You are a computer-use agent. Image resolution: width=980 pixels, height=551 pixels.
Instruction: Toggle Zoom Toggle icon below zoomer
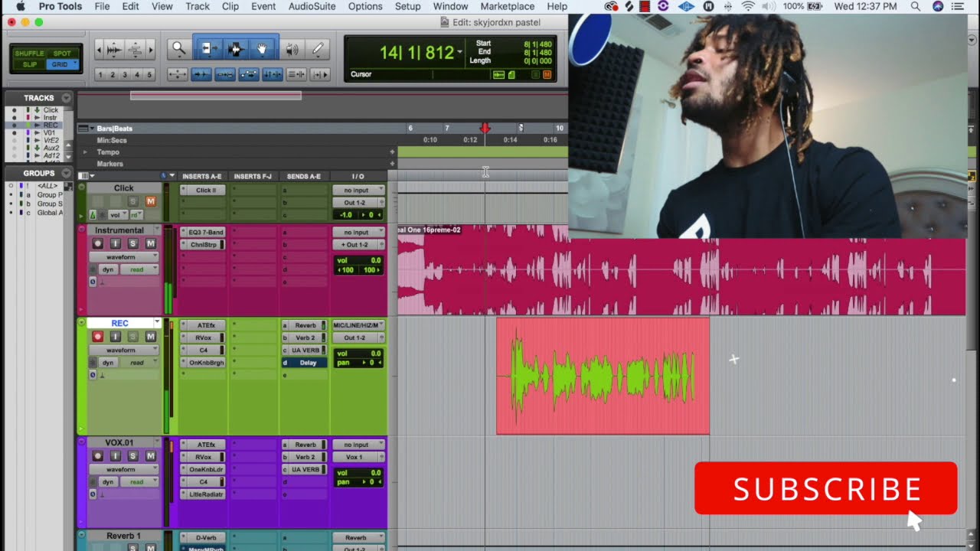pos(177,74)
